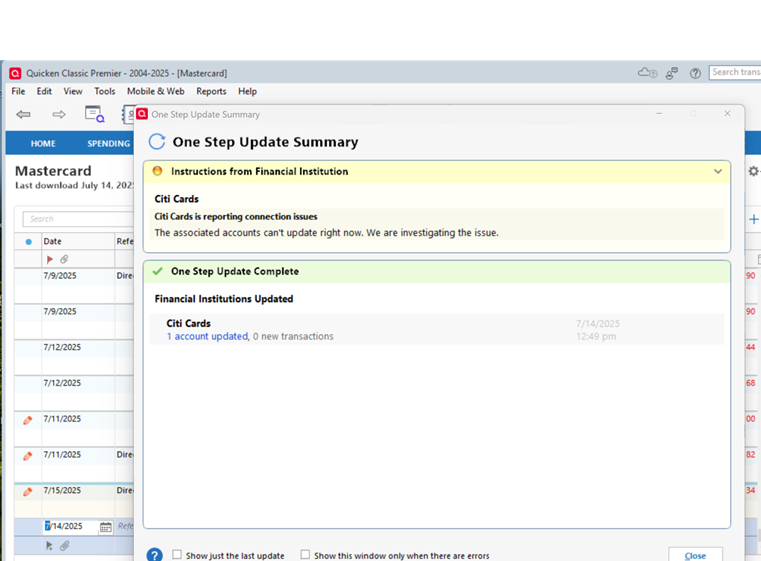This screenshot has width=761, height=561.
Task: Click the register Search box under Mastercard
Action: point(78,219)
